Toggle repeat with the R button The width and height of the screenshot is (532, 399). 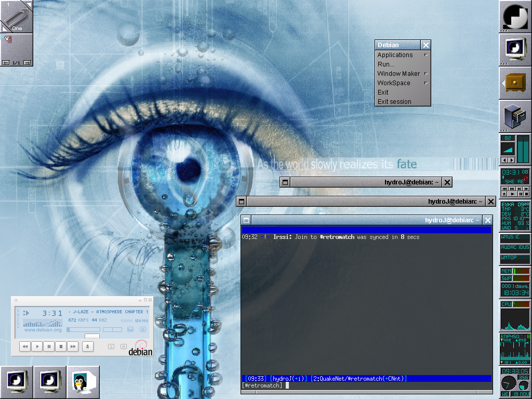pyautogui.click(x=123, y=347)
